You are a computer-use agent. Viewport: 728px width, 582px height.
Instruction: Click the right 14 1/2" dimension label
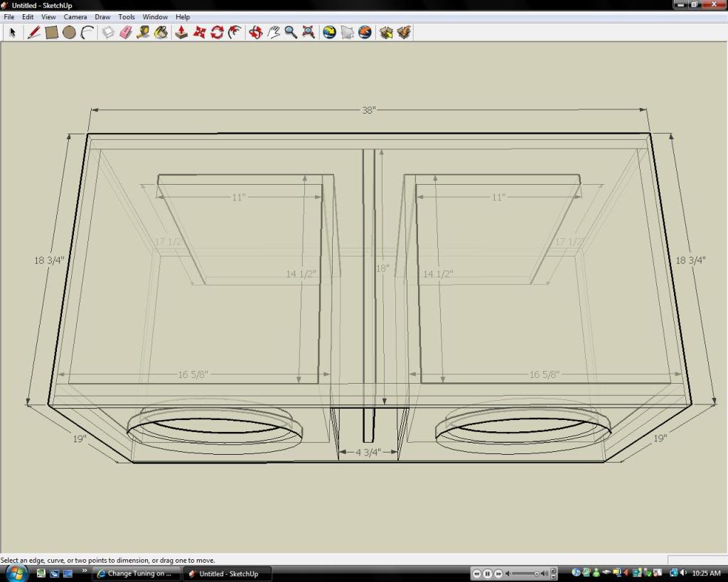pos(438,274)
